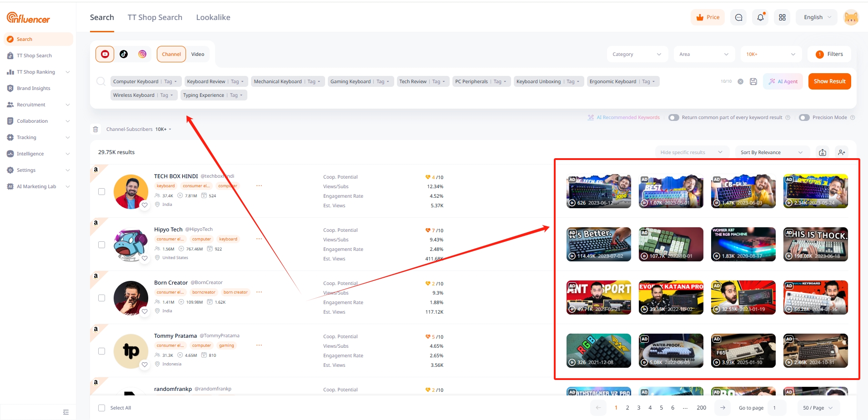This screenshot has width=868, height=420.
Task: Select the YouTube platform icon
Action: click(x=105, y=54)
